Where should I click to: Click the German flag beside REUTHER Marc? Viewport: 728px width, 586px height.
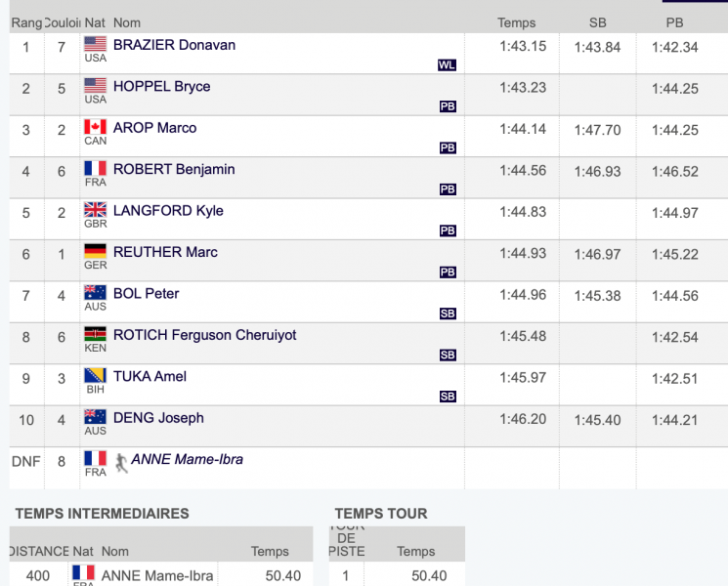pos(95,251)
